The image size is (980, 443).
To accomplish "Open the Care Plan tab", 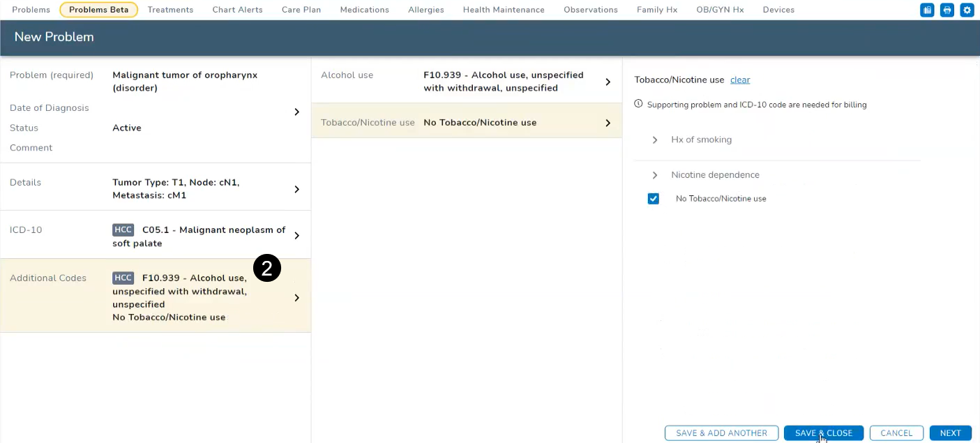I will tap(301, 10).
